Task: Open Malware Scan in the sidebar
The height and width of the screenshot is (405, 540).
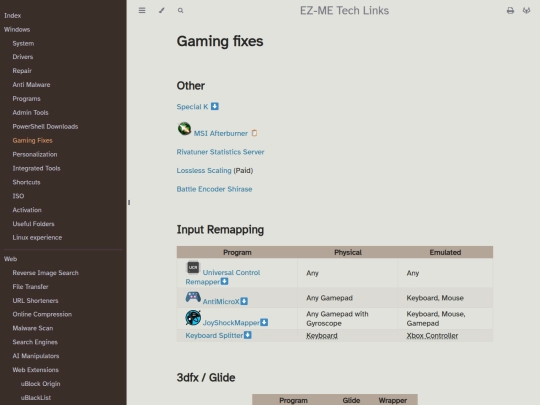Action: 33,328
